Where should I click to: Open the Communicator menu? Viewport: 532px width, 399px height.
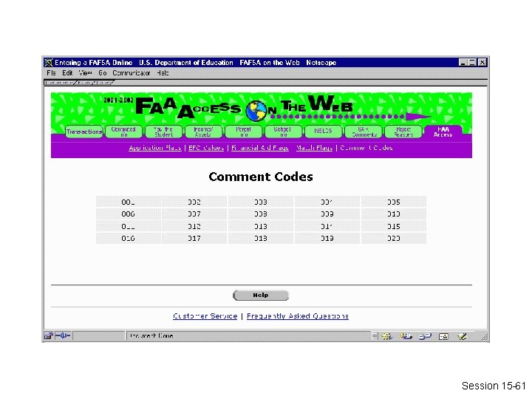pyautogui.click(x=132, y=73)
